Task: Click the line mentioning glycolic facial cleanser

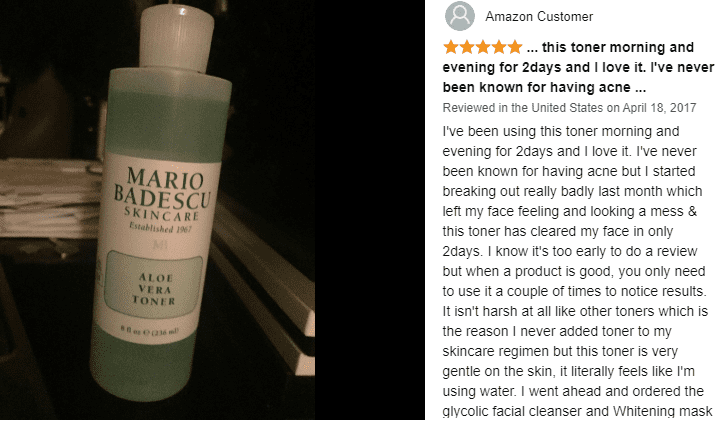Action: (x=577, y=411)
